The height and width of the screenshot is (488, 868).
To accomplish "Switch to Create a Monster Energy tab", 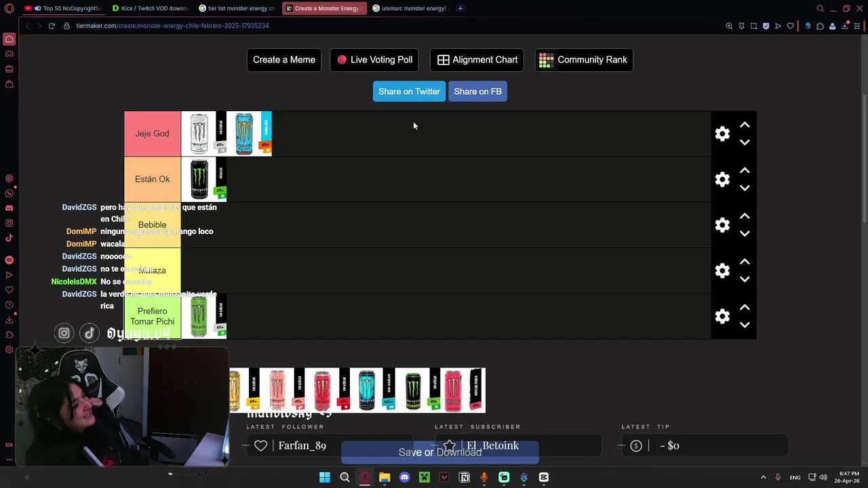I will (x=323, y=8).
